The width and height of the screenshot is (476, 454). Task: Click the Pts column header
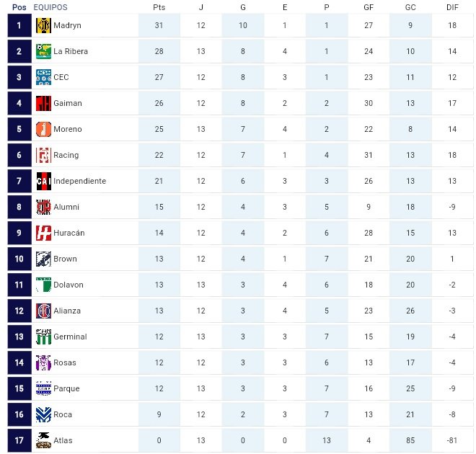(159, 7)
